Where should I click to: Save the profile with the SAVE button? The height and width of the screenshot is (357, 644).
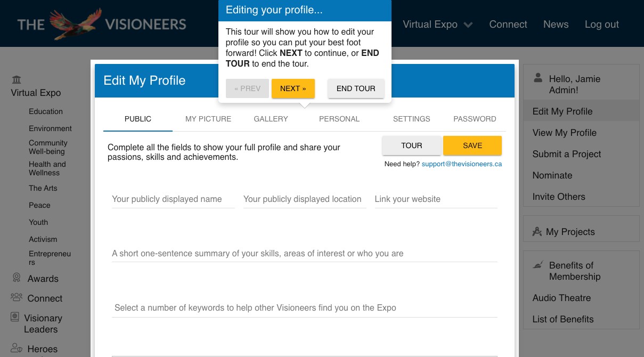click(x=472, y=145)
